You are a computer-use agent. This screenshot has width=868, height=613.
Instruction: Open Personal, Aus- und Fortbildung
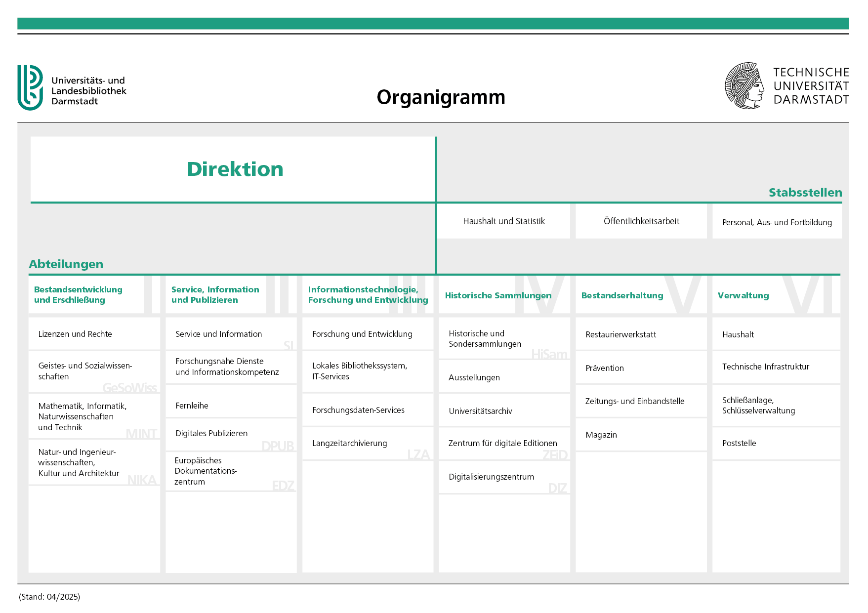[x=777, y=222]
